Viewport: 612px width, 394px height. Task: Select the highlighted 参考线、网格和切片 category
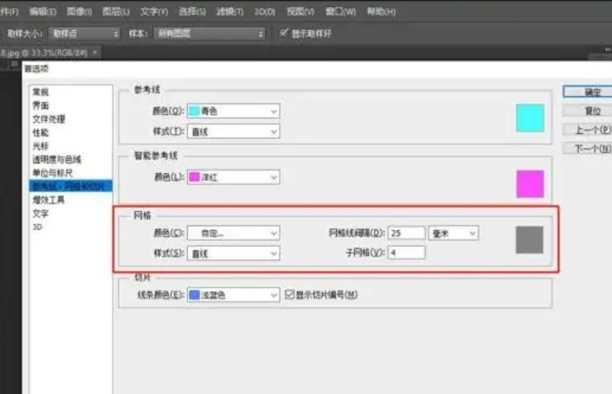[71, 186]
